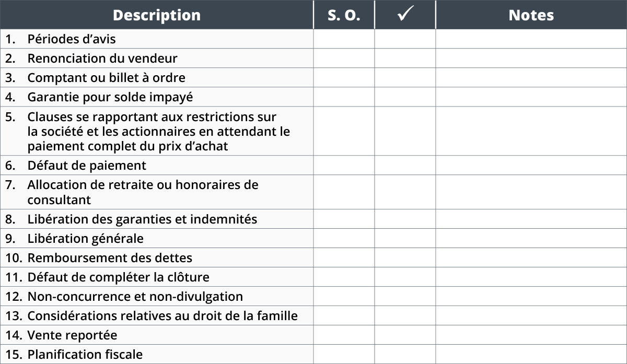Image resolution: width=627 pixels, height=364 pixels.
Task: Mark Planification fiscale as checked
Action: (x=405, y=354)
